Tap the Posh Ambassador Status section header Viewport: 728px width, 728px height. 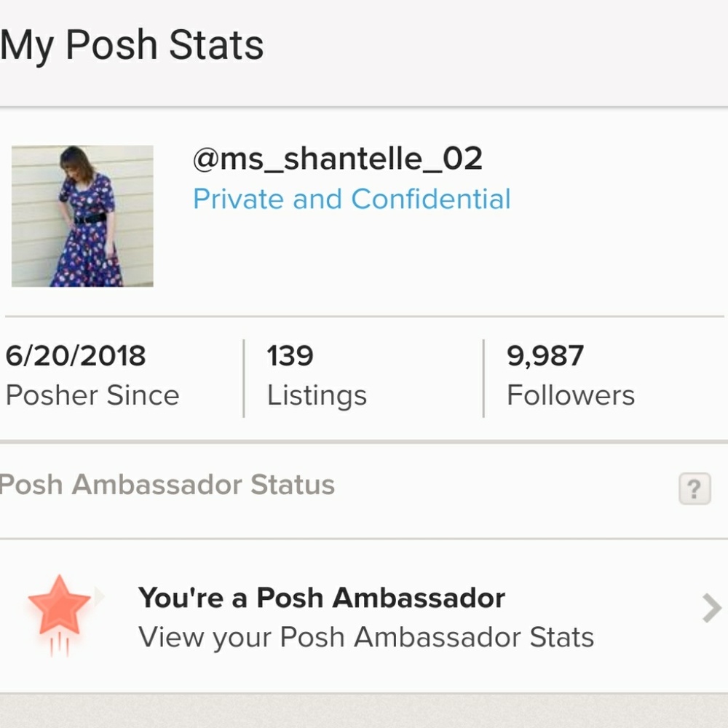(167, 484)
